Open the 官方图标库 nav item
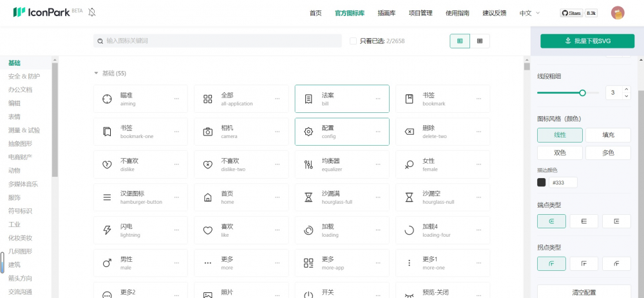644x298 pixels. [x=350, y=13]
